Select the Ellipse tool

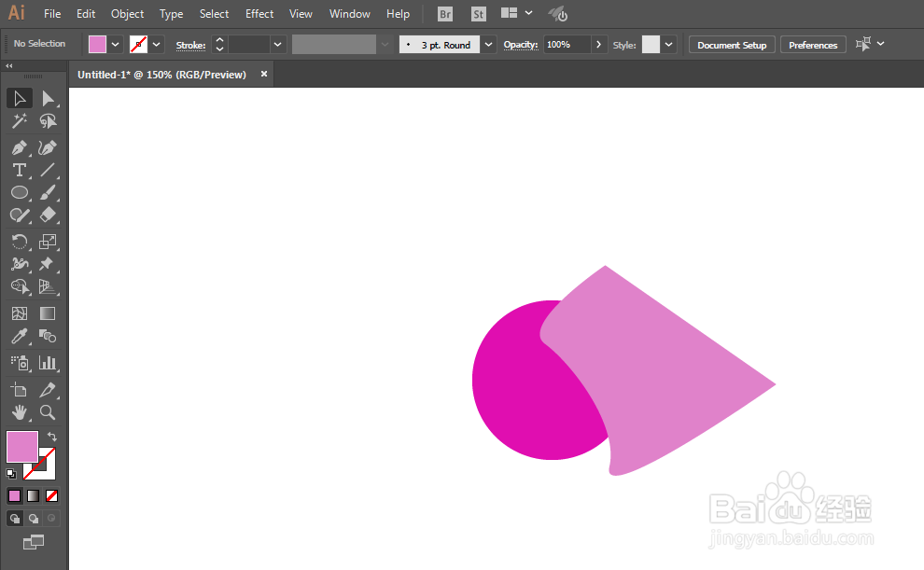tap(20, 192)
